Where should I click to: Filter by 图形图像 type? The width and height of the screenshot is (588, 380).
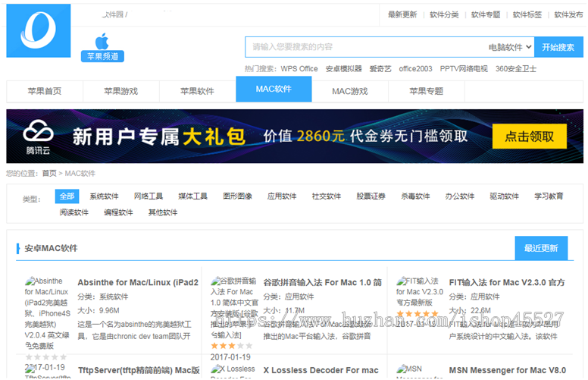tap(237, 196)
